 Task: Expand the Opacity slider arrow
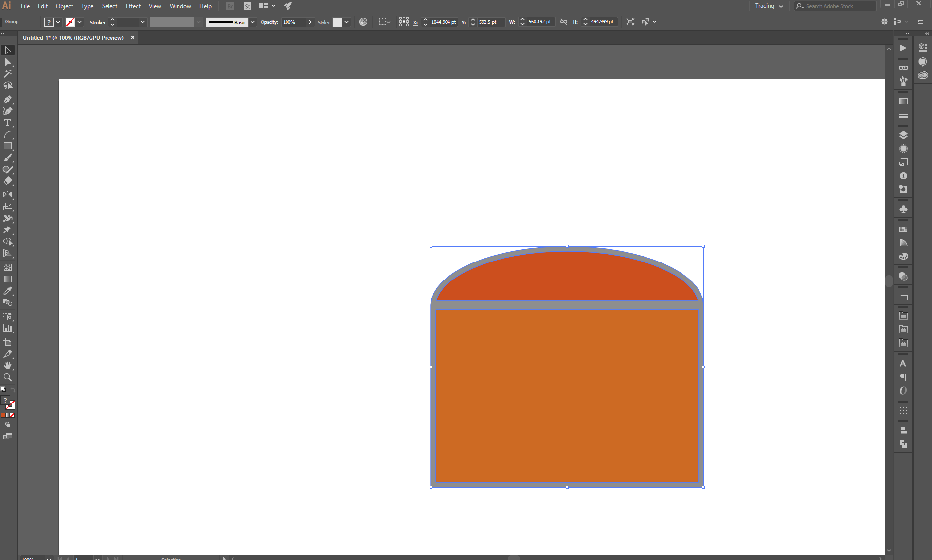(x=310, y=22)
